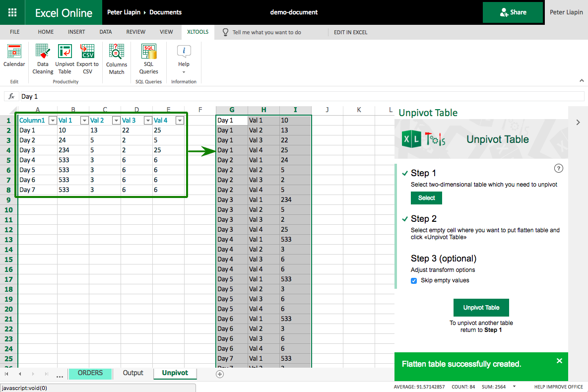The image size is (588, 392).
Task: Open the Calendar tool
Action: click(x=14, y=56)
